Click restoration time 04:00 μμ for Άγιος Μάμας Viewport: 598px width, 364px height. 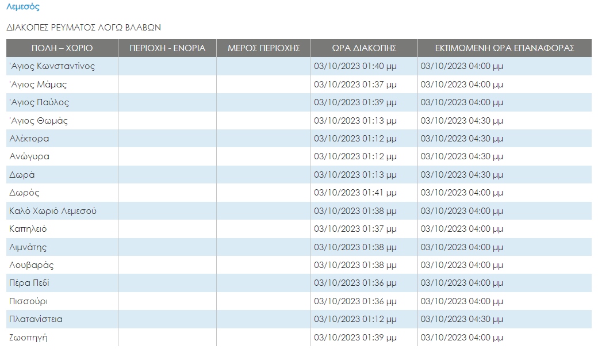(462, 85)
